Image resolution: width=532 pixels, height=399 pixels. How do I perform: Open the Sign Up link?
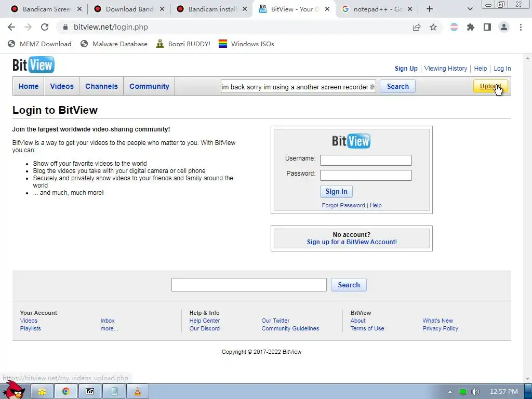pos(406,68)
